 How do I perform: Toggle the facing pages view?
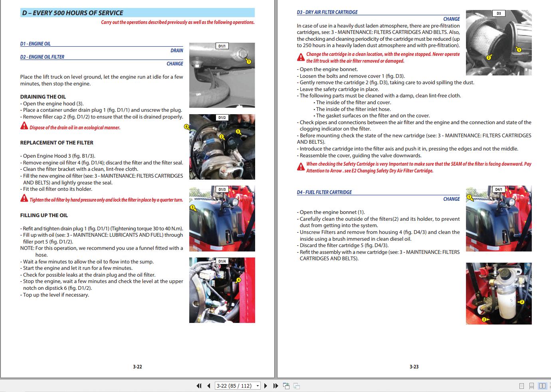[x=542, y=386]
